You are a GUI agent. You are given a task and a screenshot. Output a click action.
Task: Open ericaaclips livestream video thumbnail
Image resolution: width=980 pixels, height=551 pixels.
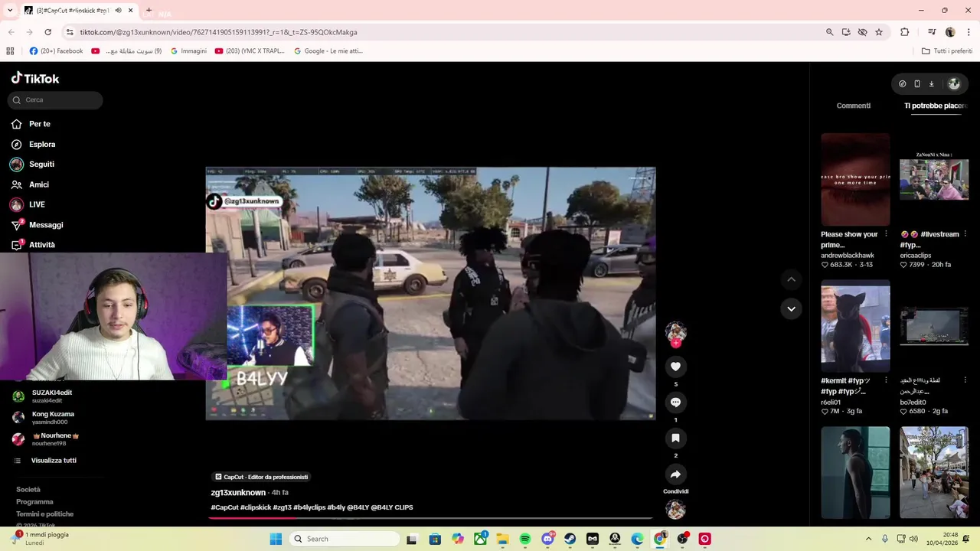click(x=934, y=179)
